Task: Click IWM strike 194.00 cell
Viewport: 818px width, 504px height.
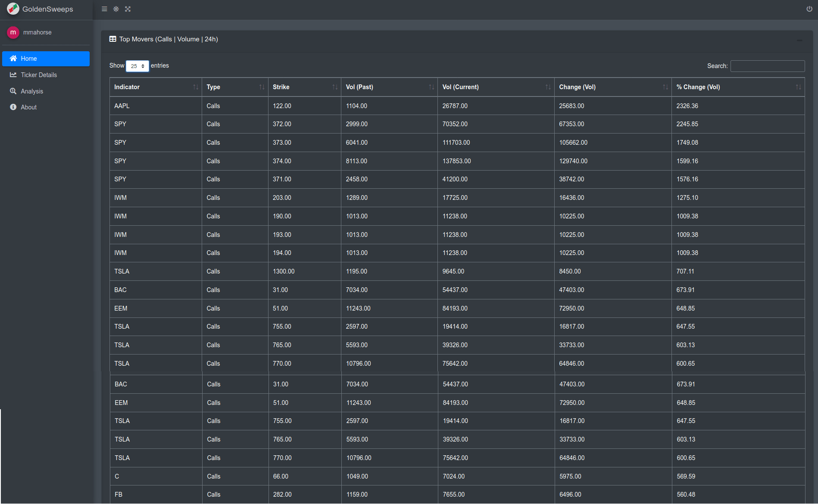Action: 304,253
